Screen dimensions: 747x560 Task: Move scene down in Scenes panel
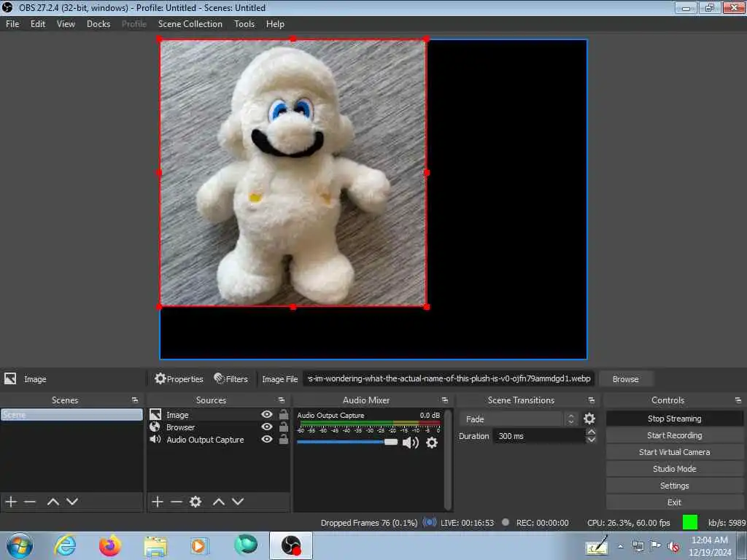pos(72,502)
